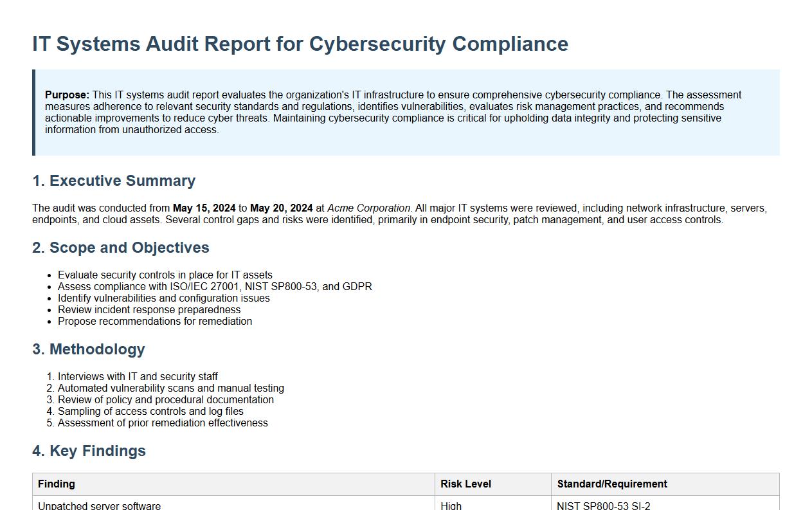Click the Sampling of access controls item

151,411
